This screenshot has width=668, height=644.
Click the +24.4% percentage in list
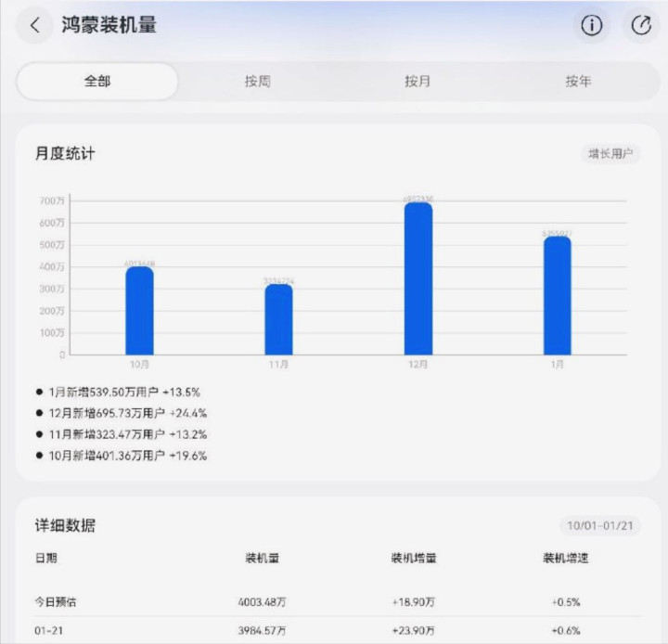[x=187, y=413]
